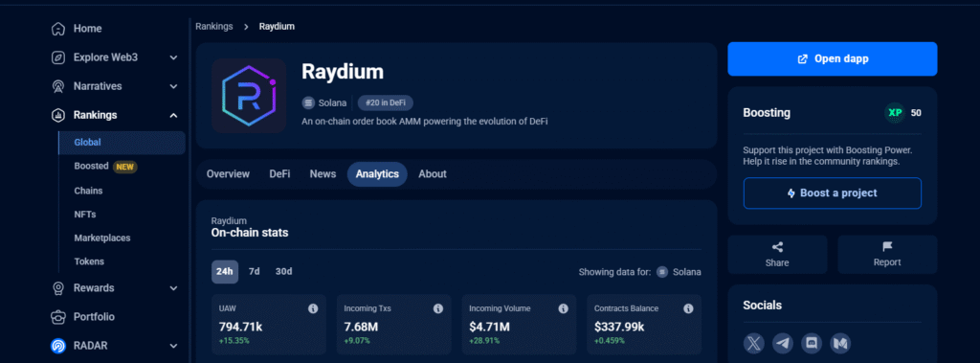
Task: Click info icon on Incoming Txs card
Action: pyautogui.click(x=438, y=308)
